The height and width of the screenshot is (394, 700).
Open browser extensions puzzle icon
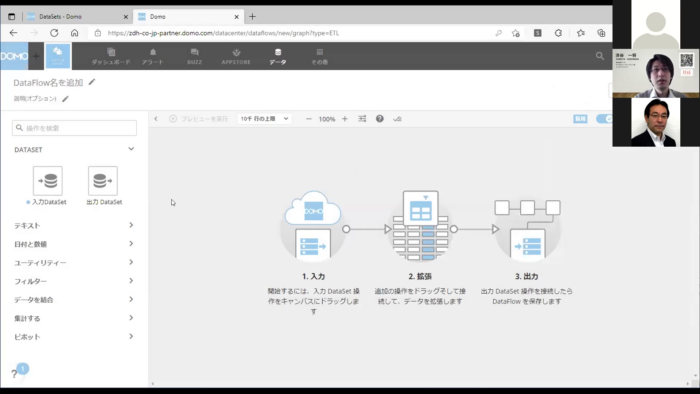point(558,33)
